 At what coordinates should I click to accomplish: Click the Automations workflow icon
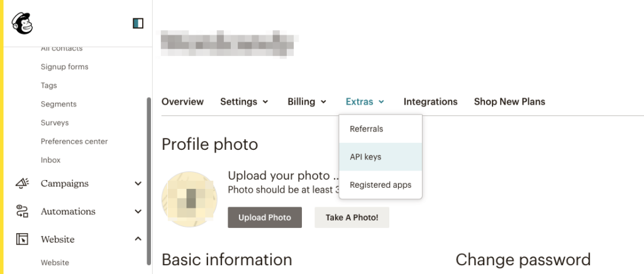point(23,211)
